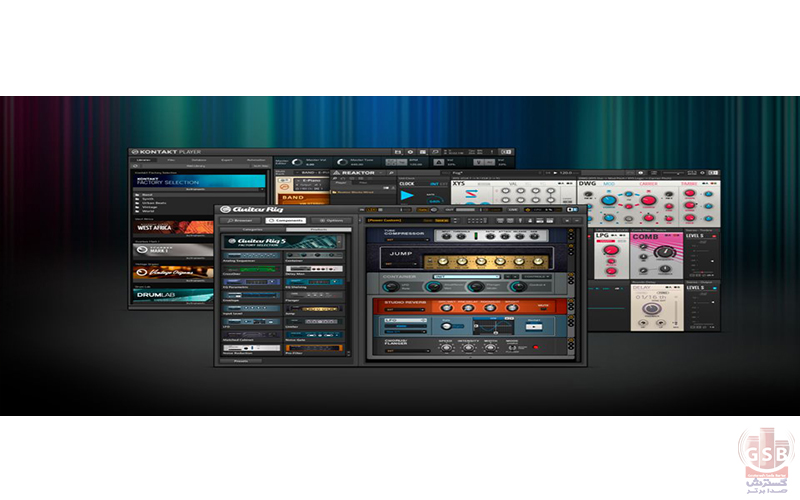Click the Presets button below components
The image size is (800, 500).
tap(240, 361)
